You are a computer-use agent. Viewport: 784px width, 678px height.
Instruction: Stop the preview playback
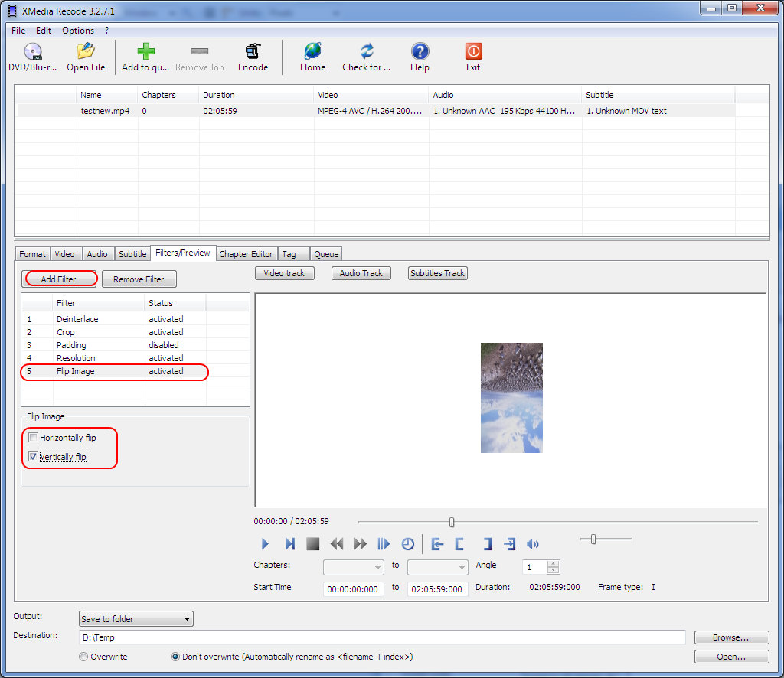pyautogui.click(x=313, y=544)
